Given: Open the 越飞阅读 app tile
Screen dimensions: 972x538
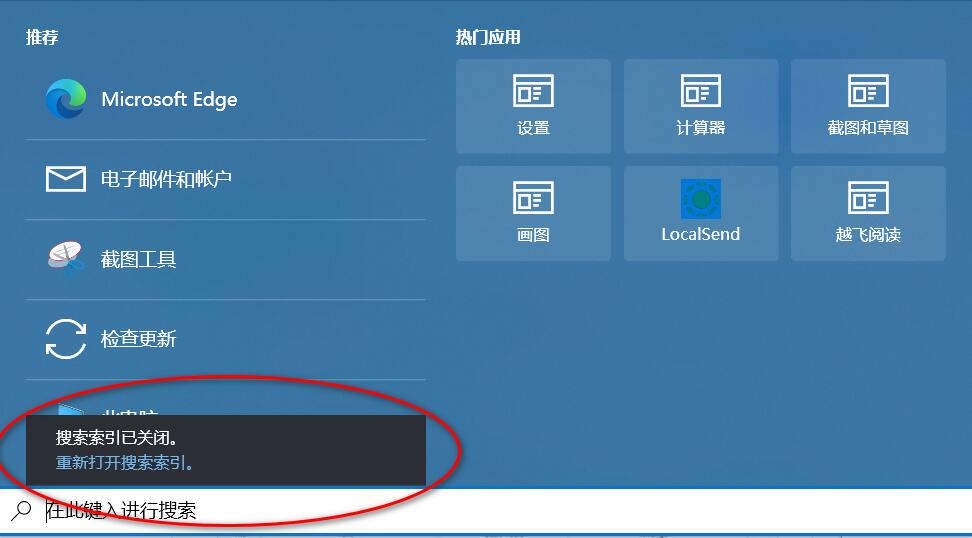Looking at the screenshot, I should [x=867, y=213].
